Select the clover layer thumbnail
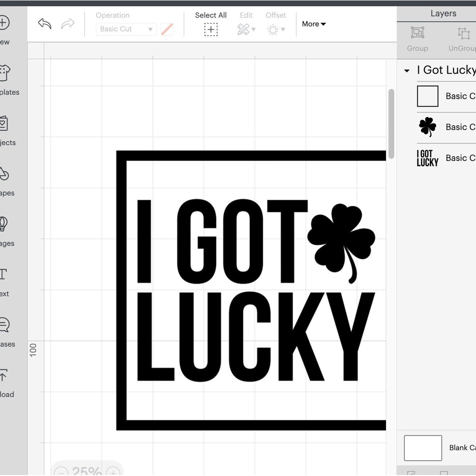The image size is (476, 476). 427,127
